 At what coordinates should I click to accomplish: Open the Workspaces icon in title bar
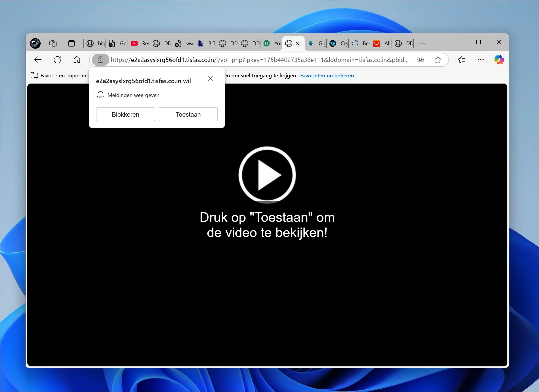coord(53,43)
